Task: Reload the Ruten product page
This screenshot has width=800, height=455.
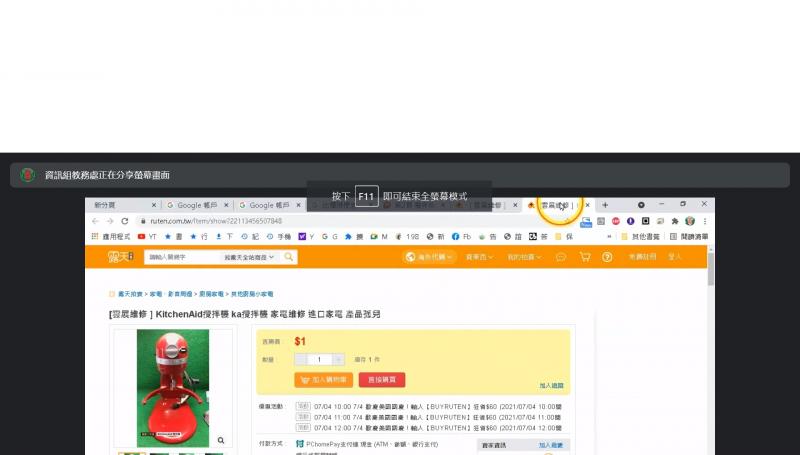Action: point(125,221)
